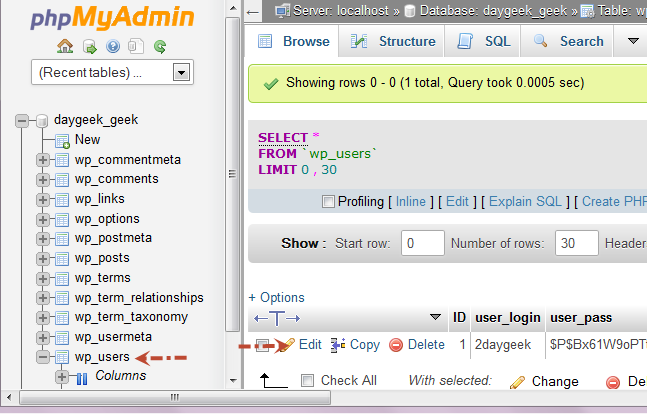Screen dimensions: 647x414
Task: Open the wp_term_taxonomy table
Action: [x=131, y=317]
